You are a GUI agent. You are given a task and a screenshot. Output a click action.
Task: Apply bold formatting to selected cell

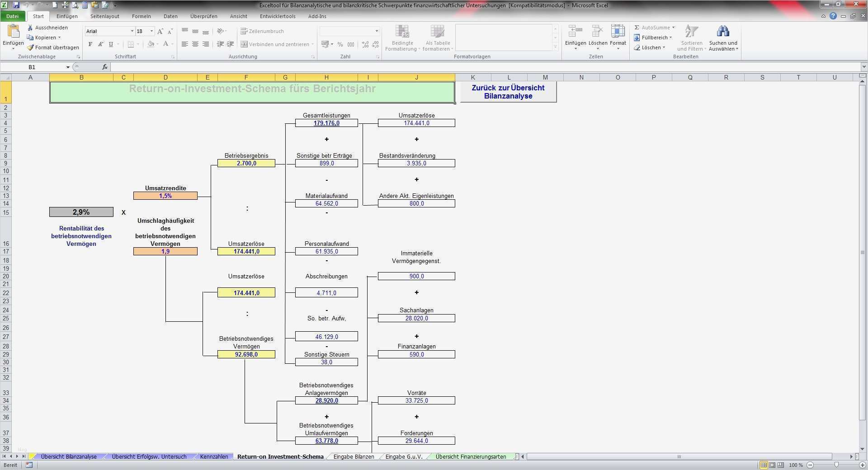[x=90, y=44]
